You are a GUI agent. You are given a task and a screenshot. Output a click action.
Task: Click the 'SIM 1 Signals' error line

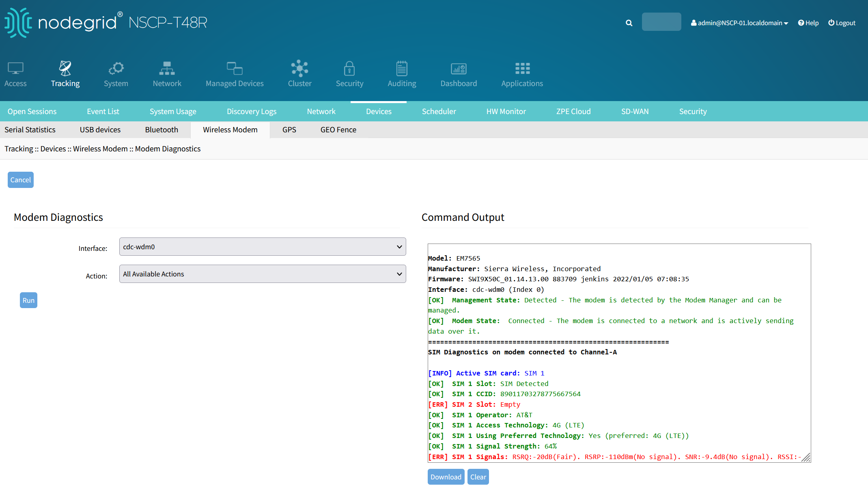[614, 457]
